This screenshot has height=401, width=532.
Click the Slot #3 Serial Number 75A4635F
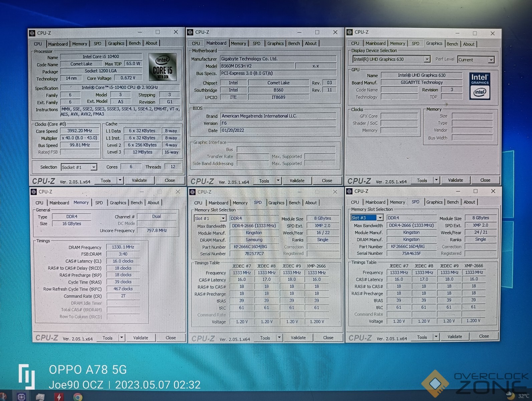412,253
